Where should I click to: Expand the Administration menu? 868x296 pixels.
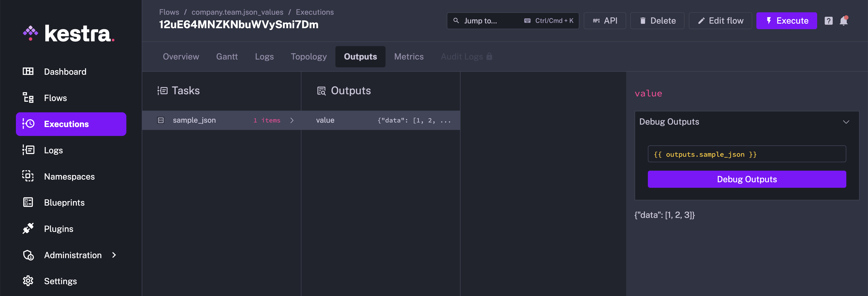click(x=73, y=255)
